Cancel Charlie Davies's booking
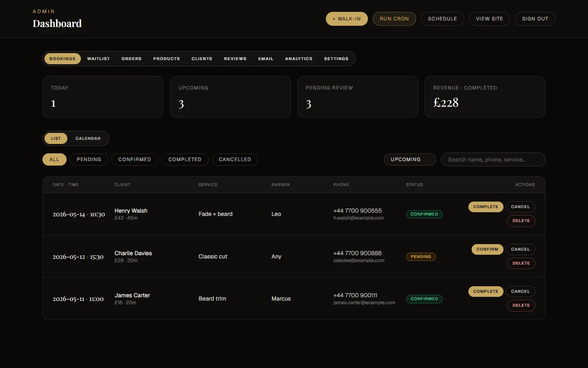The width and height of the screenshot is (588, 368). coord(521,249)
